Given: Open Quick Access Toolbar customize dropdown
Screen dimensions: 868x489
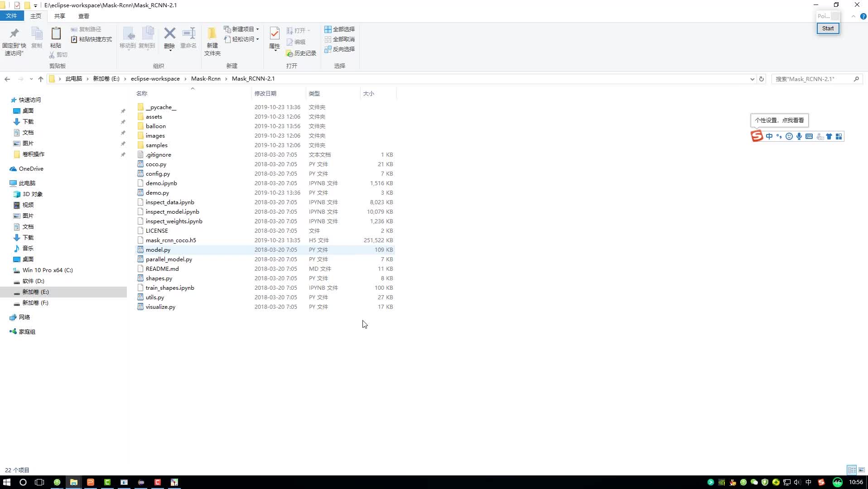Looking at the screenshot, I should click(35, 5).
